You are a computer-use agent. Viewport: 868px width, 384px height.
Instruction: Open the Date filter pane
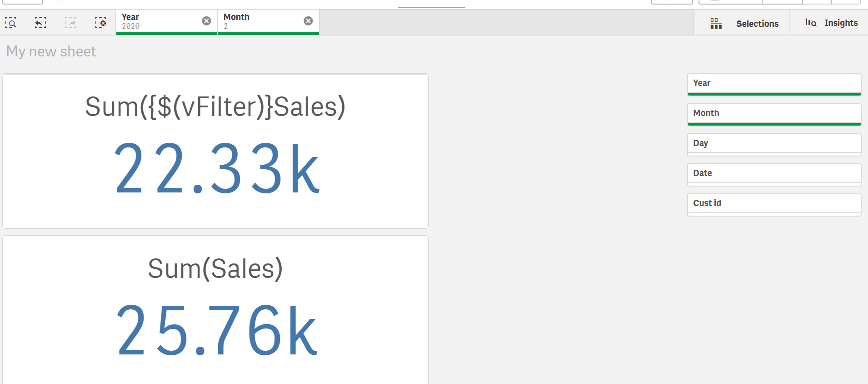pyautogui.click(x=773, y=174)
